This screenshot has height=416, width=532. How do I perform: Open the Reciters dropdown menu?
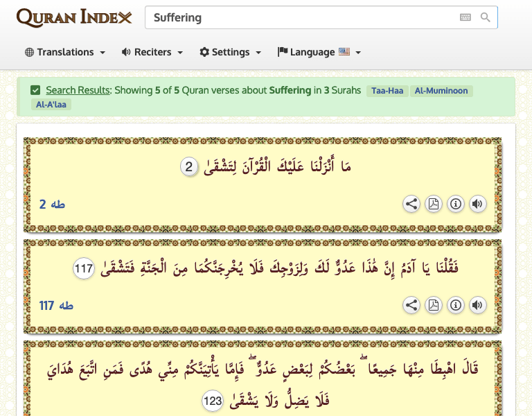152,52
